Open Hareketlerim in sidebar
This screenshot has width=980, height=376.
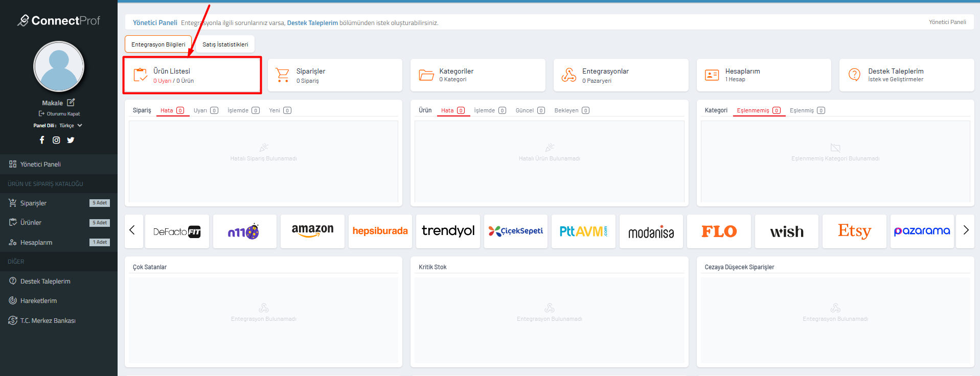pyautogui.click(x=59, y=300)
